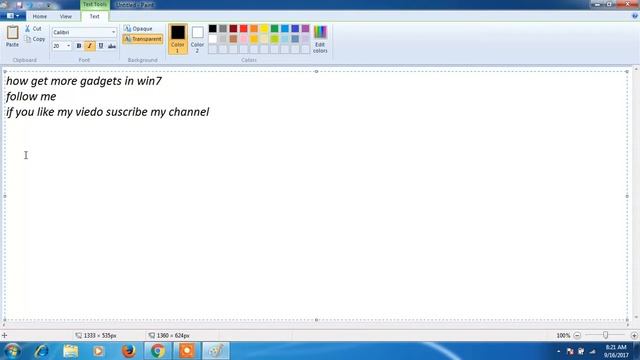Click the Paste clipboard icon

coord(12,33)
